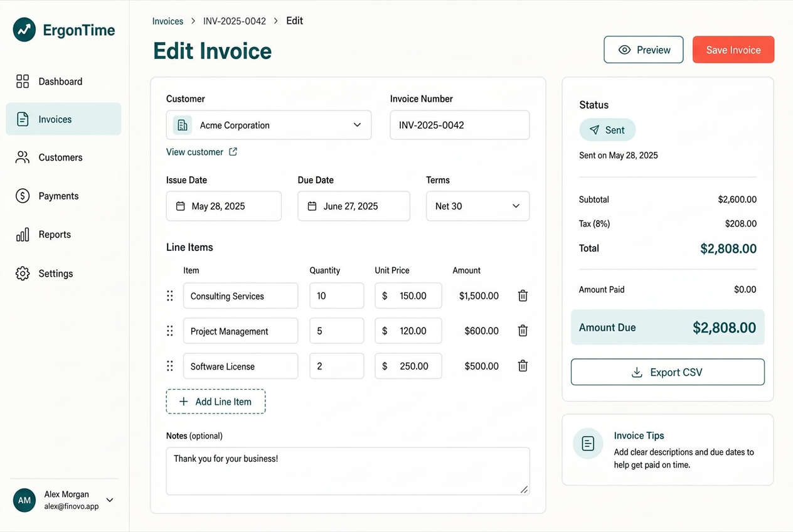793x532 pixels.
Task: Click the Sent on May 28, 2025 text
Action: point(619,155)
